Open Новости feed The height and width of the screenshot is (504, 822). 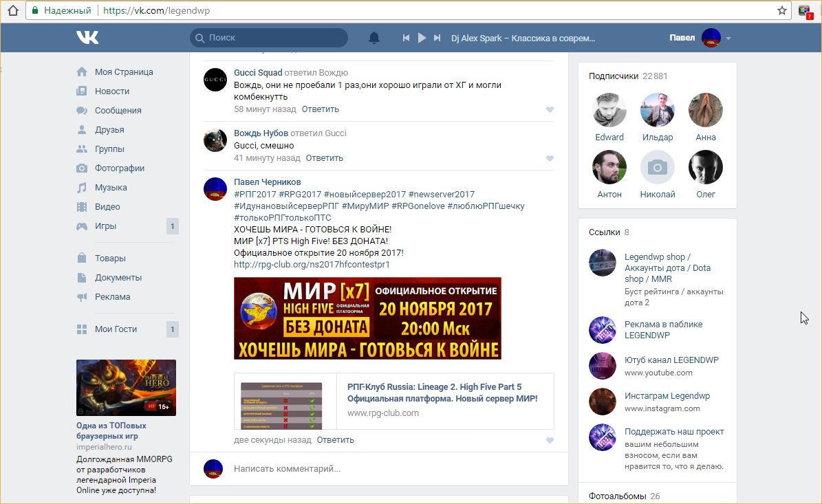[111, 91]
